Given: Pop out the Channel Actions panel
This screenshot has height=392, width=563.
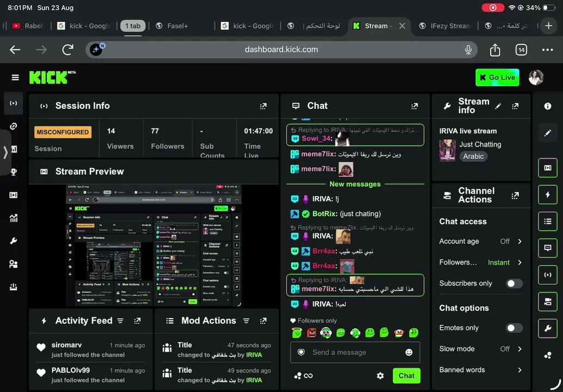Looking at the screenshot, I should (x=515, y=195).
